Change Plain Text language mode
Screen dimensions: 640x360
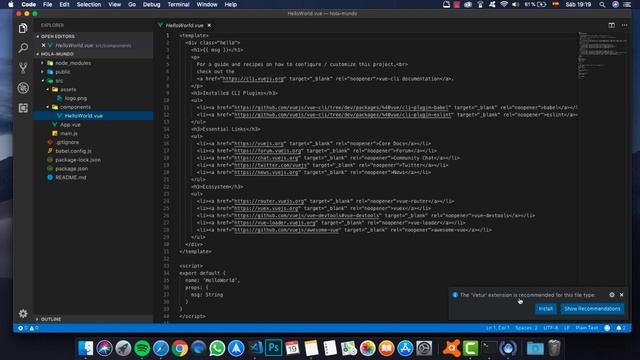pyautogui.click(x=587, y=328)
